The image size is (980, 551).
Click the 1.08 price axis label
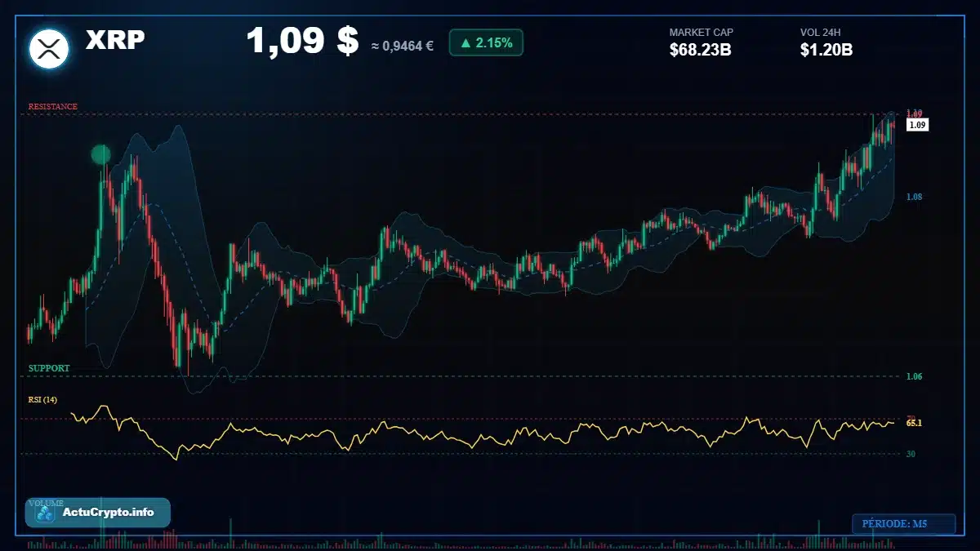[x=914, y=197]
